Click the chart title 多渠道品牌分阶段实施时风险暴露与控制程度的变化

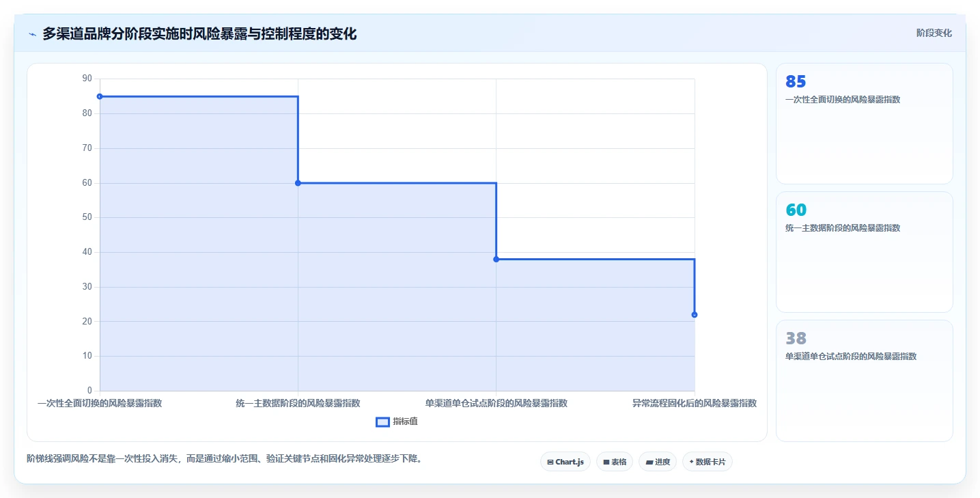[x=199, y=33]
